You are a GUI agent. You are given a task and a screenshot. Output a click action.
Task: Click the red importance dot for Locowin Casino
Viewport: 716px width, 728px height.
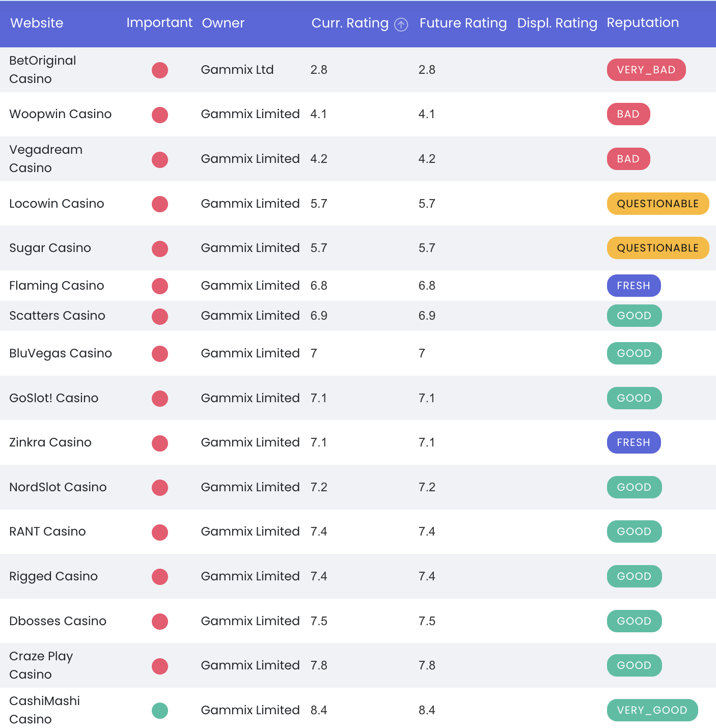[x=160, y=204]
